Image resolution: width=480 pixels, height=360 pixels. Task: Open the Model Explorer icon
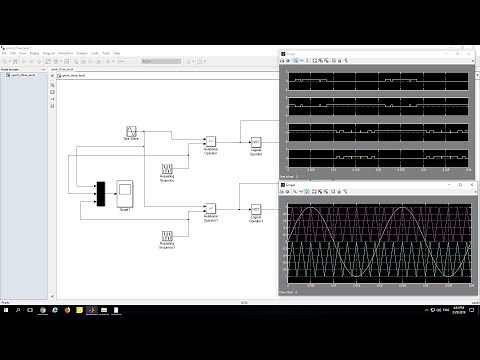point(67,61)
